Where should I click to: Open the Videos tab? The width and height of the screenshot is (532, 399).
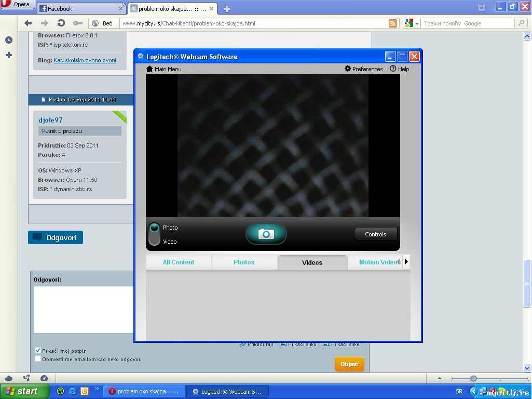[312, 262]
